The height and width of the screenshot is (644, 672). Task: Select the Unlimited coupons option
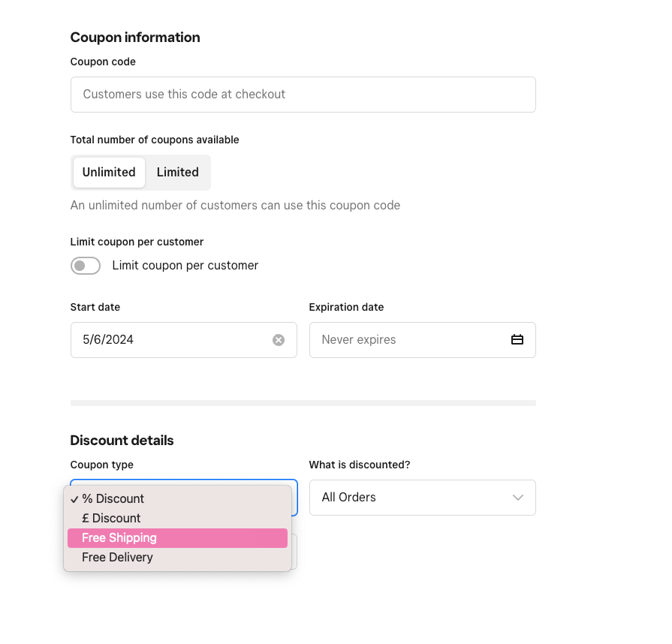pos(109,172)
